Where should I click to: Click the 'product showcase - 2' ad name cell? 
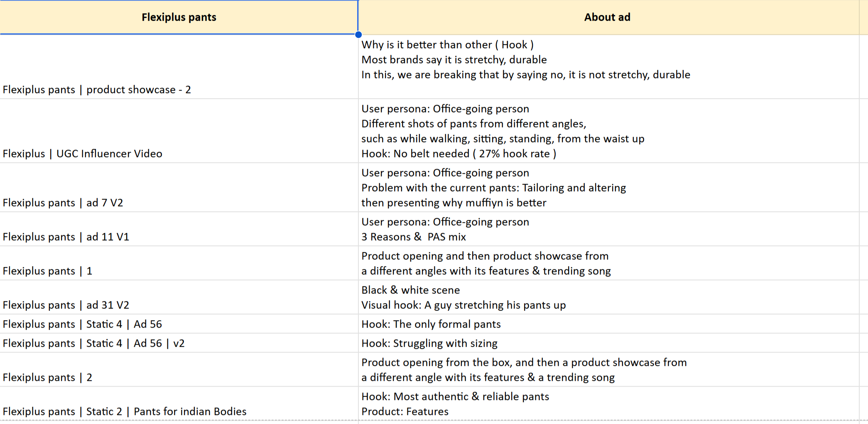tap(97, 89)
